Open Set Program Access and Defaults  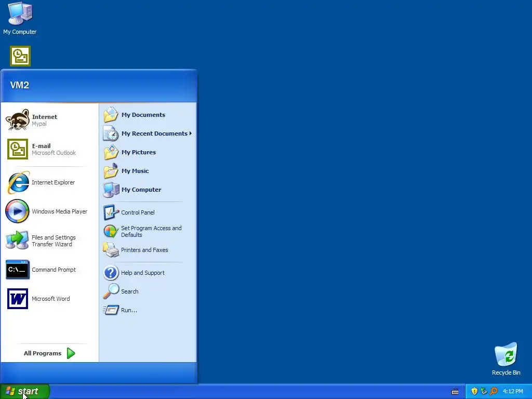[x=148, y=231]
